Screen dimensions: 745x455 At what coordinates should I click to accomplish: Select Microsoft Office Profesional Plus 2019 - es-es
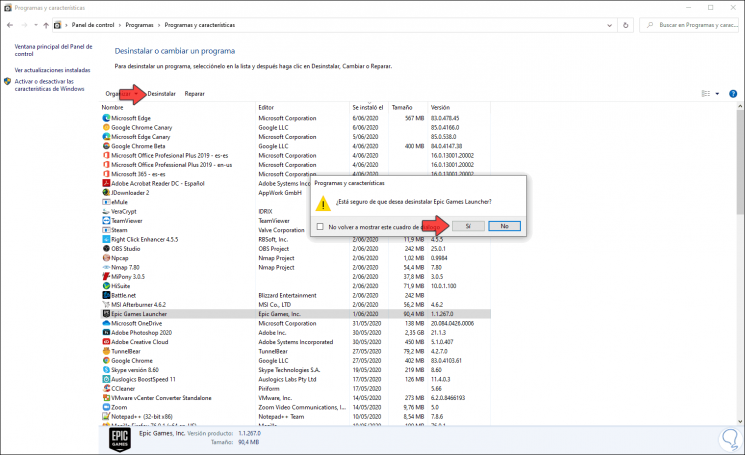[x=170, y=155]
